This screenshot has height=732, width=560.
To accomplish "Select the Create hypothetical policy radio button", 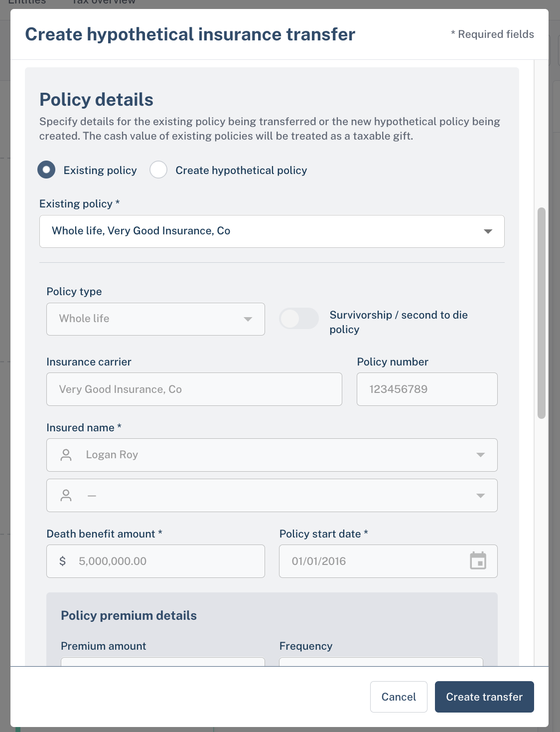I will (158, 170).
